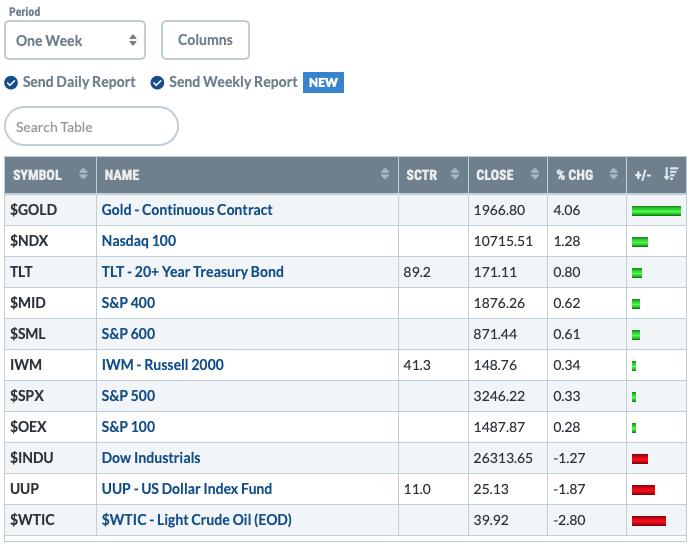Sort by the CLOSE column header arrows
Image resolution: width=692 pixels, height=547 pixels.
[x=534, y=174]
